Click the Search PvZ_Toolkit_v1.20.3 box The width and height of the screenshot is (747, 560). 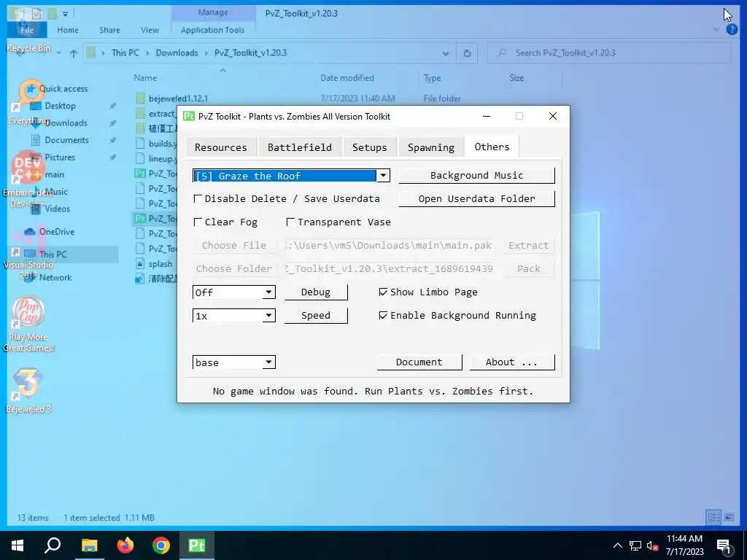coord(608,52)
